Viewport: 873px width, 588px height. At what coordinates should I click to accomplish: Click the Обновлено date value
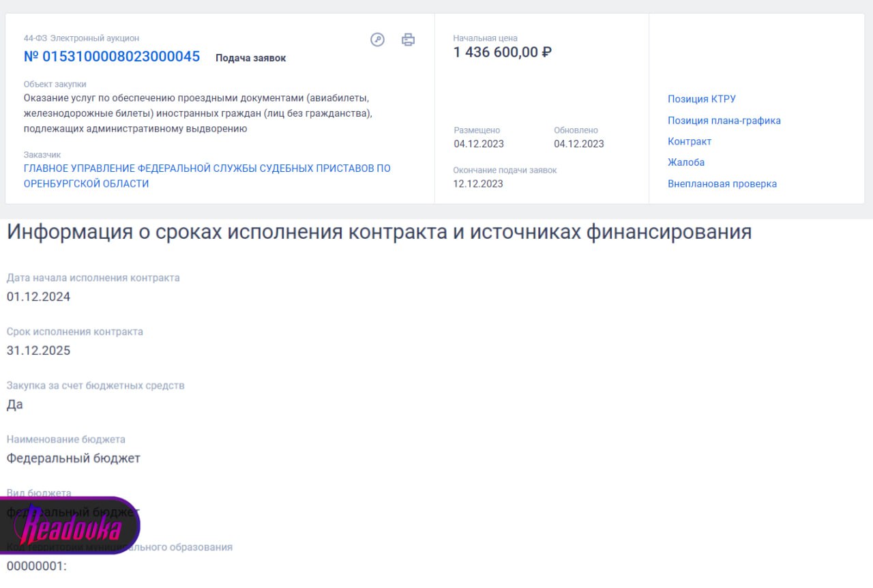pos(578,144)
